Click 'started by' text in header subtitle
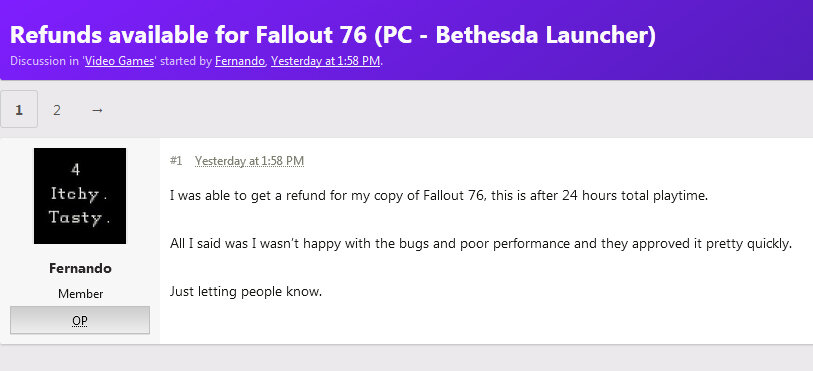This screenshot has height=371, width=813. (185, 61)
